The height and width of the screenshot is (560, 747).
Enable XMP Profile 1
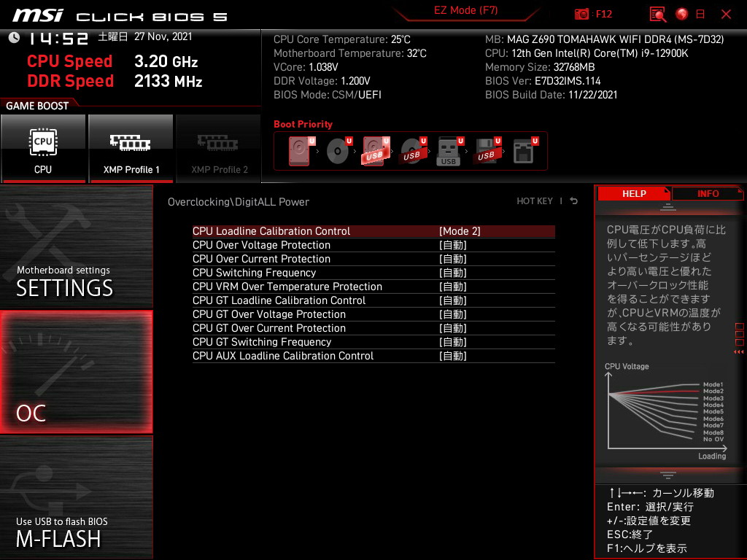tap(131, 148)
